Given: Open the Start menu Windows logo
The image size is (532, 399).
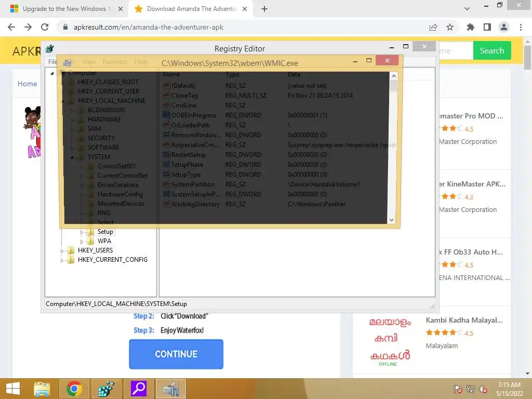Looking at the screenshot, I should tap(13, 389).
